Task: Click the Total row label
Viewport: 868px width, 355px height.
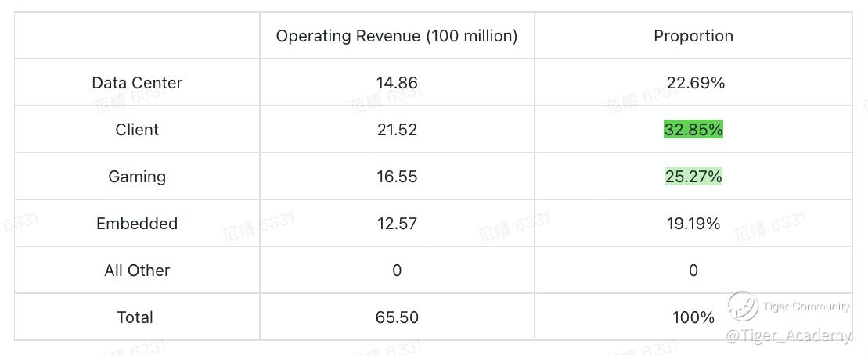Action: coord(135,317)
